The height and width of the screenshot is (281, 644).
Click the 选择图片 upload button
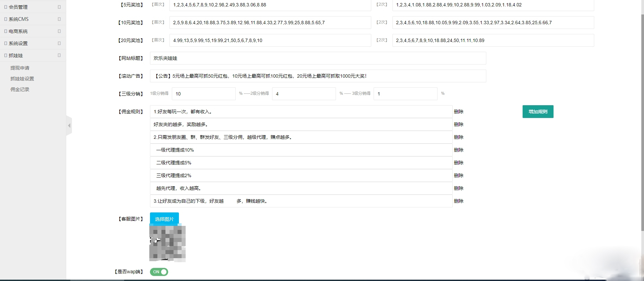(x=164, y=219)
